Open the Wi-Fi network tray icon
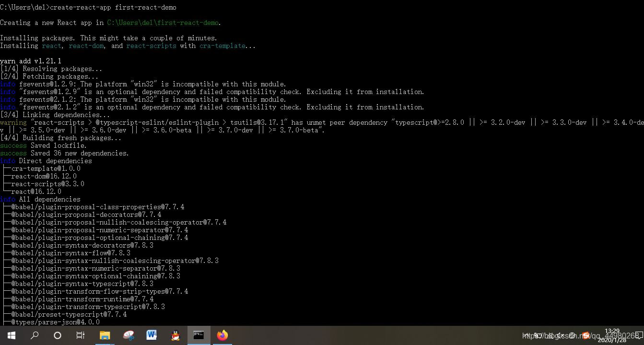 click(550, 336)
